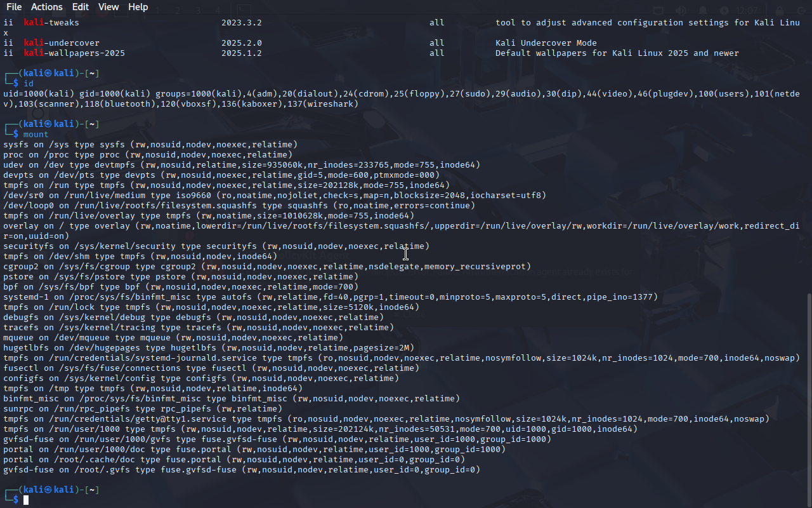Screen dimensions: 812x508
Task: Click the typed 'id' command
Action: click(x=29, y=84)
